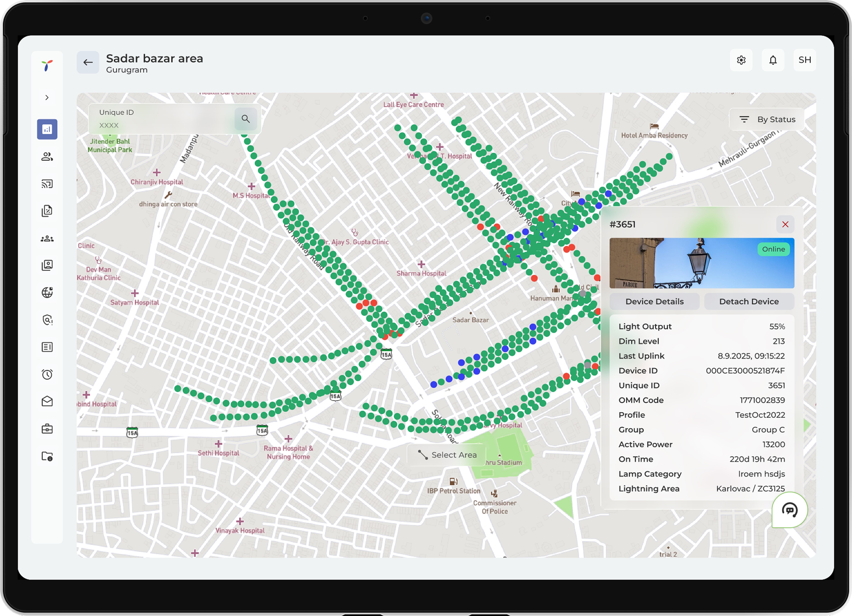This screenshot has width=852, height=616.
Task: Open the cast devices sidebar icon
Action: (47, 184)
